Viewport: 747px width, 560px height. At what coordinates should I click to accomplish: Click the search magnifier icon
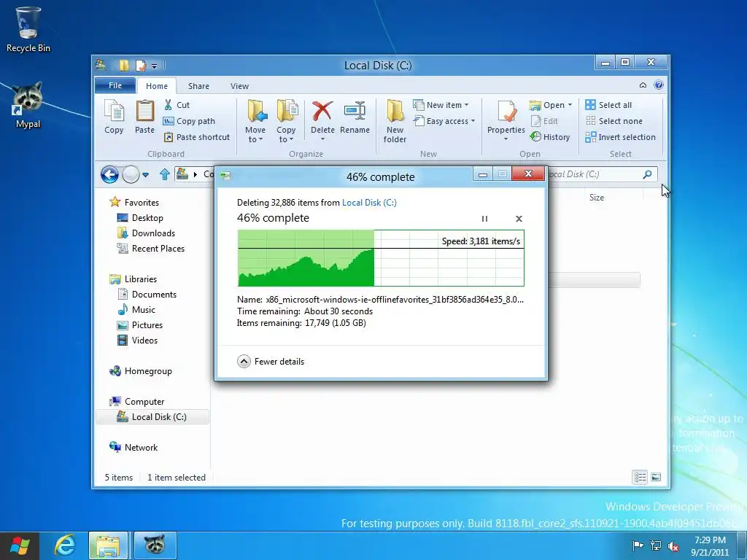[647, 174]
